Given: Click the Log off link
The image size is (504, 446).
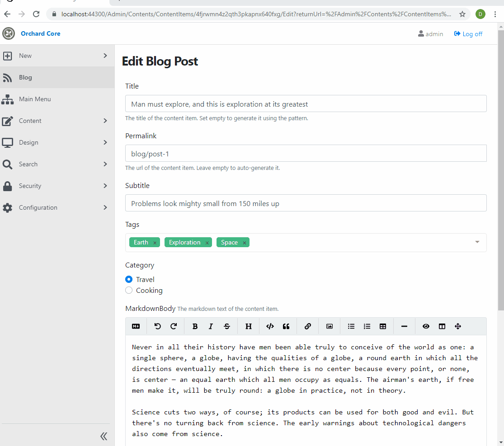Looking at the screenshot, I should point(468,34).
